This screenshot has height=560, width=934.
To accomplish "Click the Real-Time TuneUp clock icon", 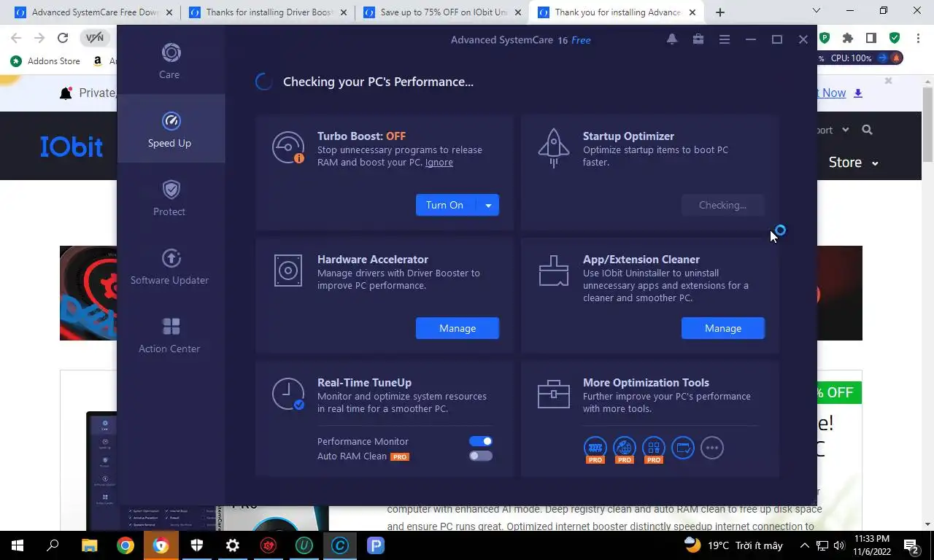I will 288,394.
